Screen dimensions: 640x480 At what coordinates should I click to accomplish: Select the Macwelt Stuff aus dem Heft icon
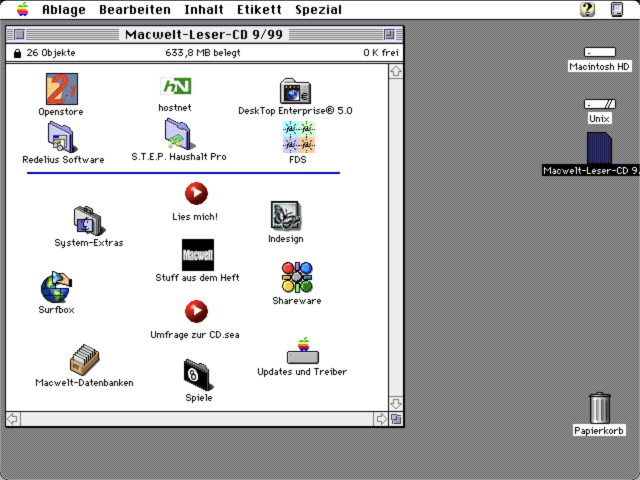tap(198, 255)
